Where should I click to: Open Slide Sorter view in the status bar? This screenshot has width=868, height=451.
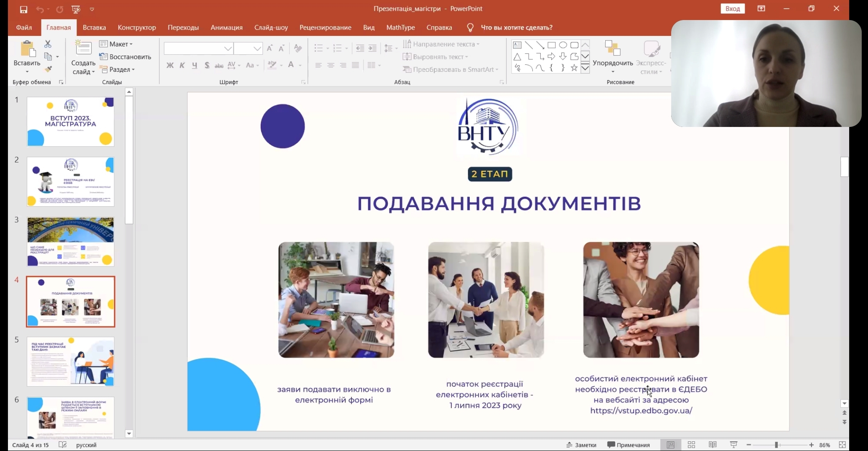click(x=691, y=445)
